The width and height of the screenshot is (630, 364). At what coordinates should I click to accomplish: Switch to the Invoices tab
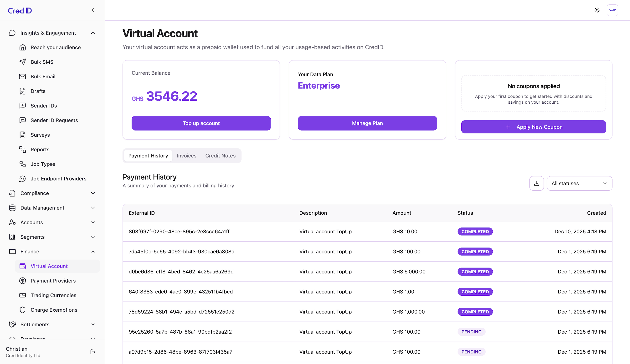[187, 156]
